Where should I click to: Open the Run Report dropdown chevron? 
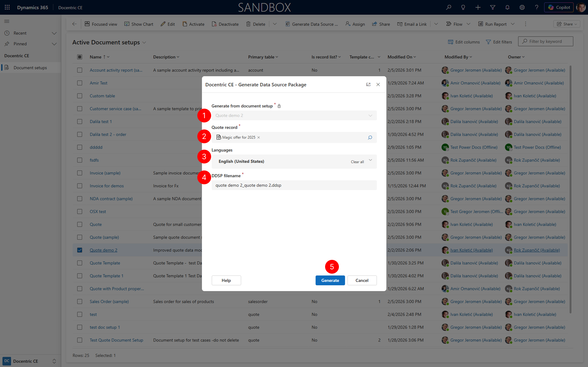point(513,24)
